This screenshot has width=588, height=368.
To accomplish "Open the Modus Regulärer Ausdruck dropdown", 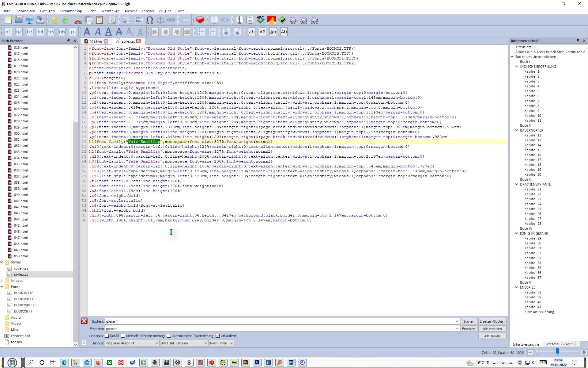I will pyautogui.click(x=132, y=343).
